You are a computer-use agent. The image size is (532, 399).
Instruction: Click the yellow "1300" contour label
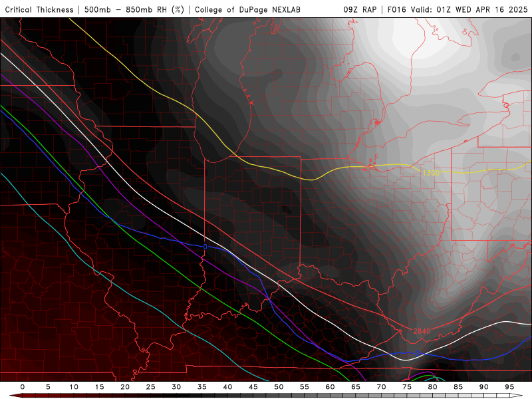tap(431, 173)
